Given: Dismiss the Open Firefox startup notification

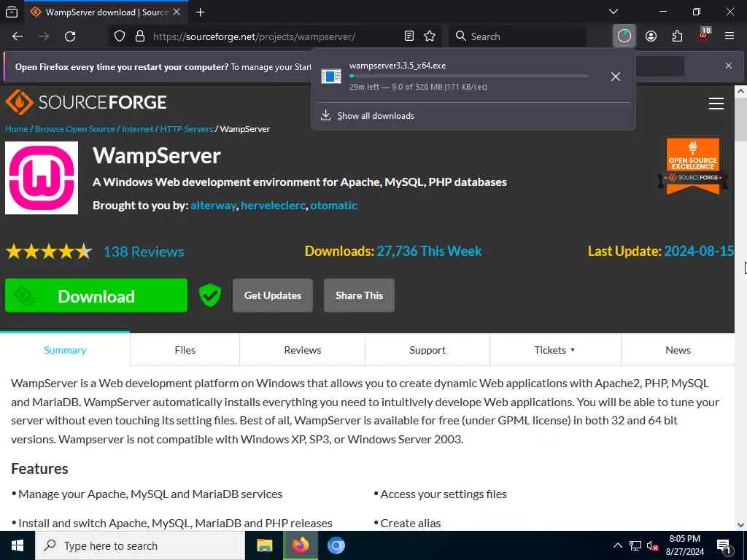Looking at the screenshot, I should point(729,66).
